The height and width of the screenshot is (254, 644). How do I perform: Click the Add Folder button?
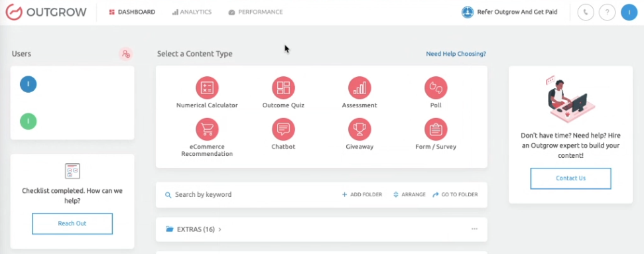pyautogui.click(x=362, y=194)
